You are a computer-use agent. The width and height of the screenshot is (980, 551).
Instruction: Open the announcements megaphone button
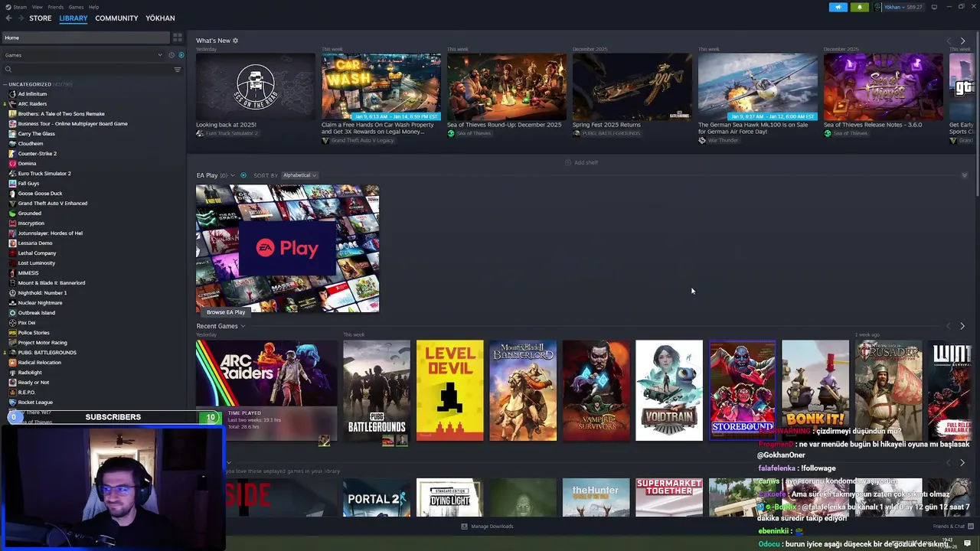838,7
